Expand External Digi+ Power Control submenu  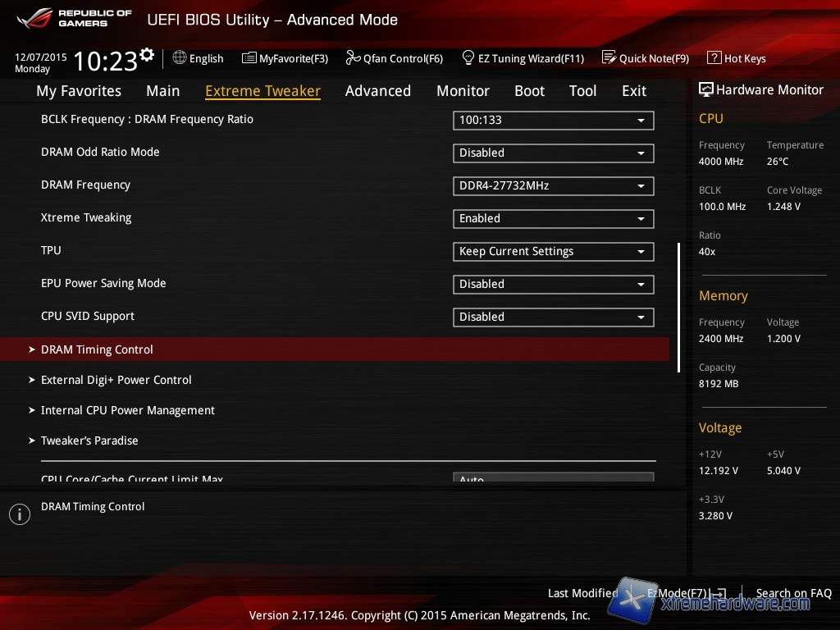click(116, 380)
